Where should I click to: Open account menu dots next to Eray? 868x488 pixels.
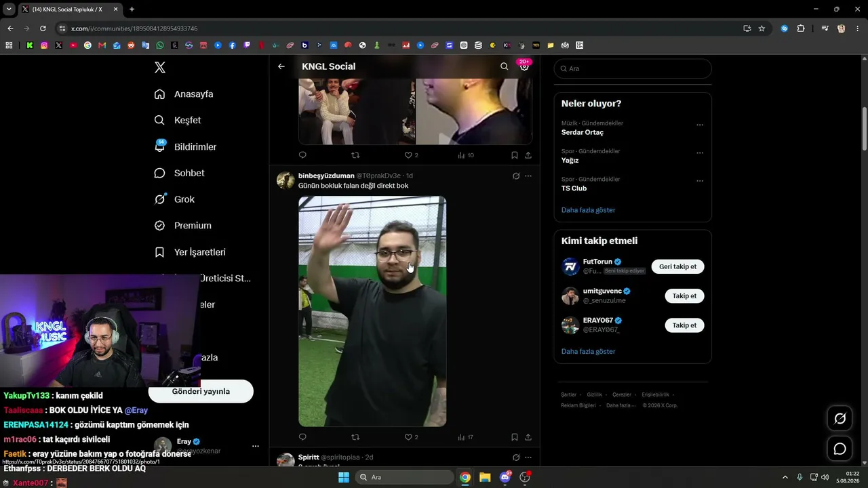point(256,446)
